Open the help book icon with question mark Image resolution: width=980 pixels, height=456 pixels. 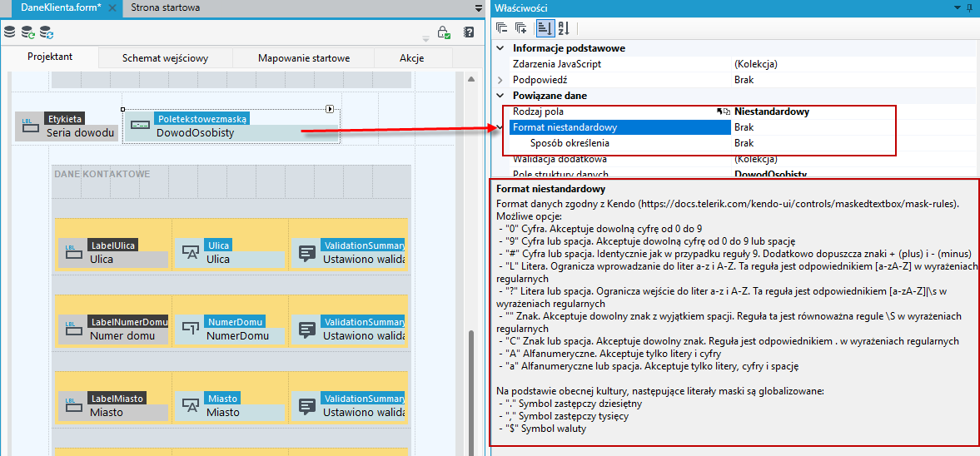[469, 32]
